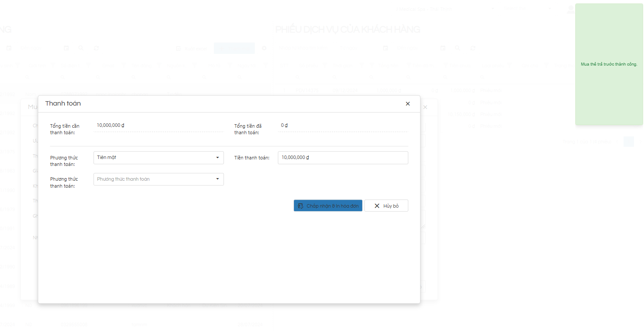644x331 pixels.
Task: Click the user avatar icon
Action: [x=571, y=9]
